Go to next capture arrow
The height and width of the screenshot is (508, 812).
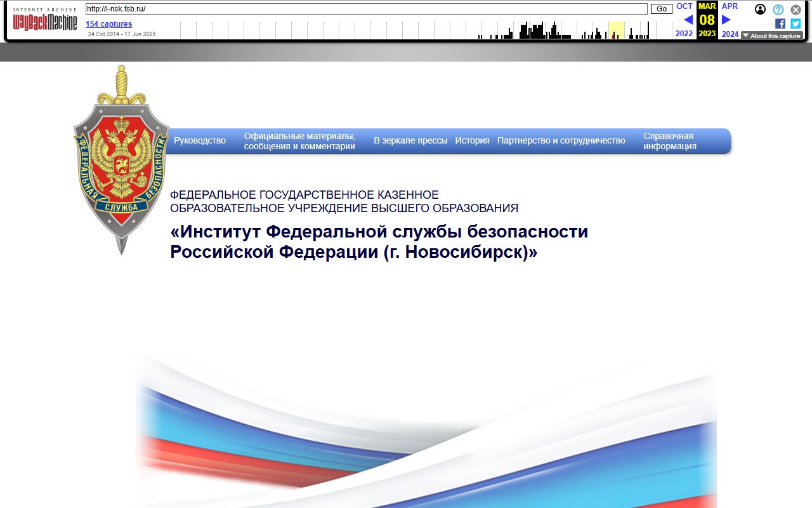(726, 20)
